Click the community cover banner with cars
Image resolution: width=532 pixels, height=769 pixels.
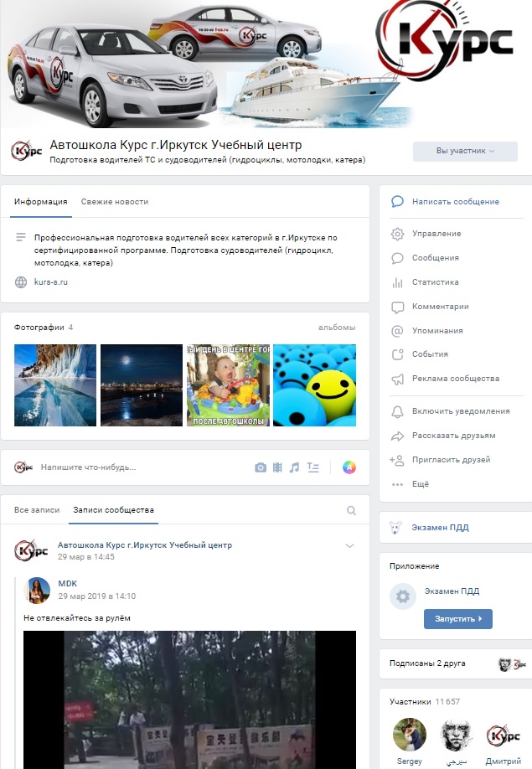(266, 65)
